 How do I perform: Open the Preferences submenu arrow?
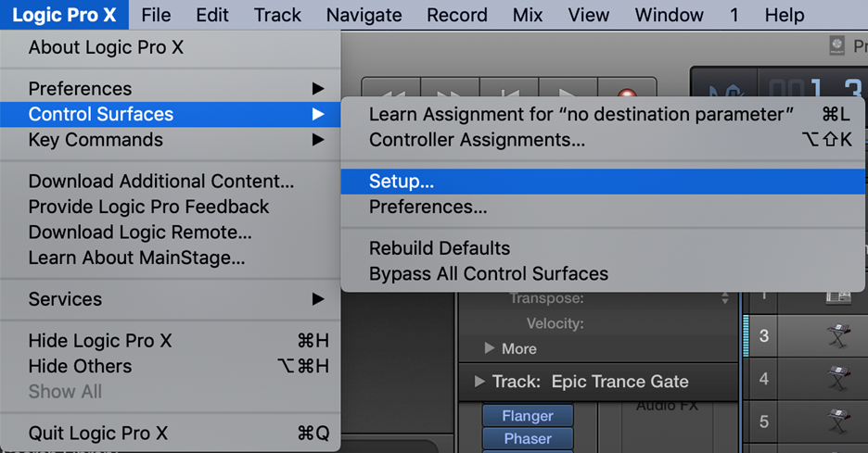[318, 89]
